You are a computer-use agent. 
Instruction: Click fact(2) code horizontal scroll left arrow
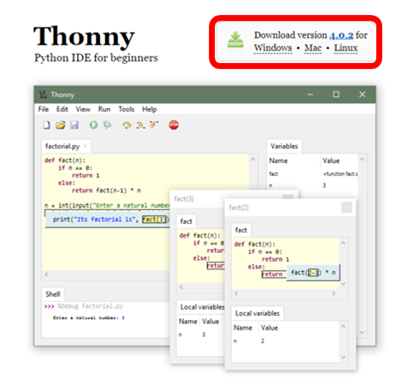[x=236, y=293]
